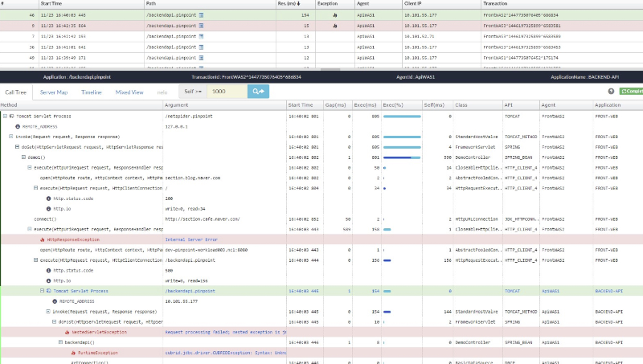Click the help question mark icon
643x364 pixels.
click(x=611, y=92)
